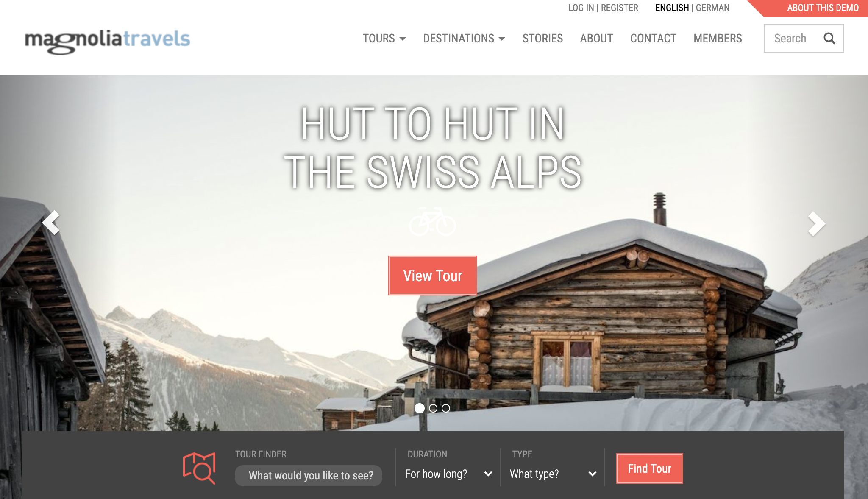Viewport: 868px width, 499px height.
Task: Click the tour finder map icon
Action: pos(199,468)
